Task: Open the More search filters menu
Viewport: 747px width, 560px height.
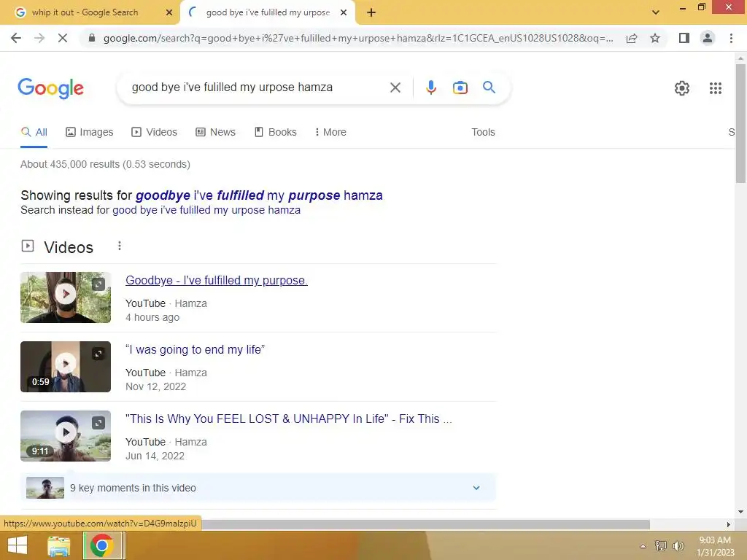Action: (330, 132)
